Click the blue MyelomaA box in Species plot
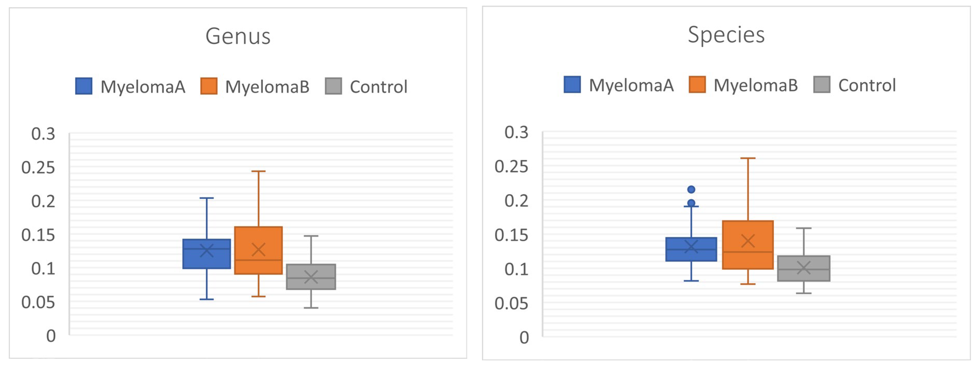 [691, 255]
